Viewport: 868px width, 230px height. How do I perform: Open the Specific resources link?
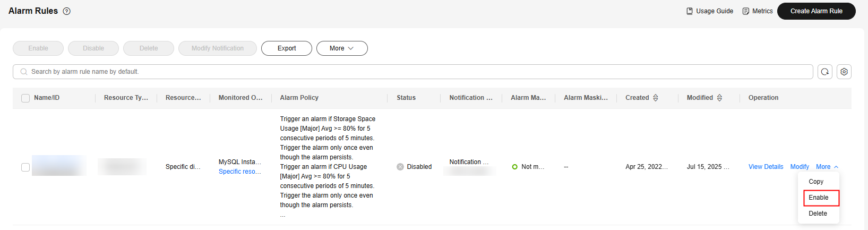[x=240, y=172]
